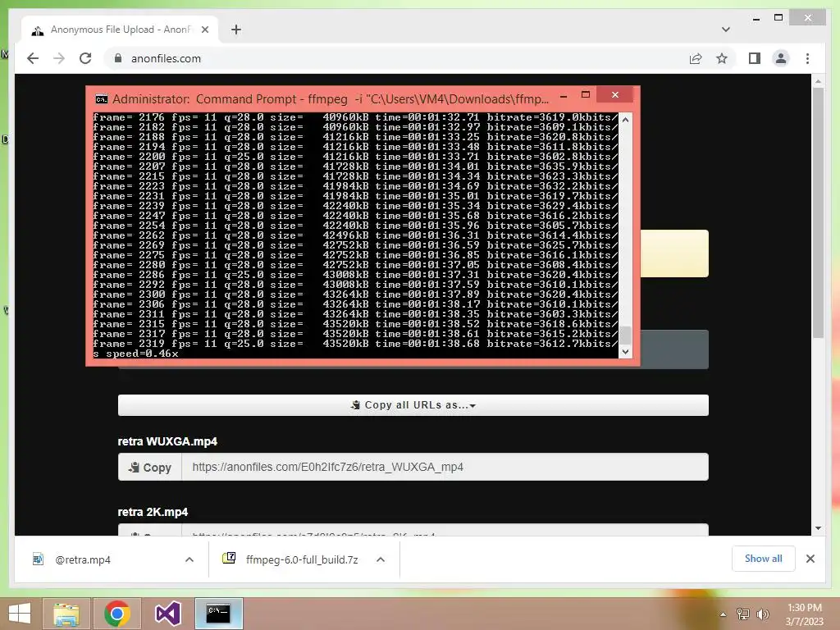This screenshot has width=840, height=630.
Task: Click page scrollbar up arrow
Action: pyautogui.click(x=818, y=81)
